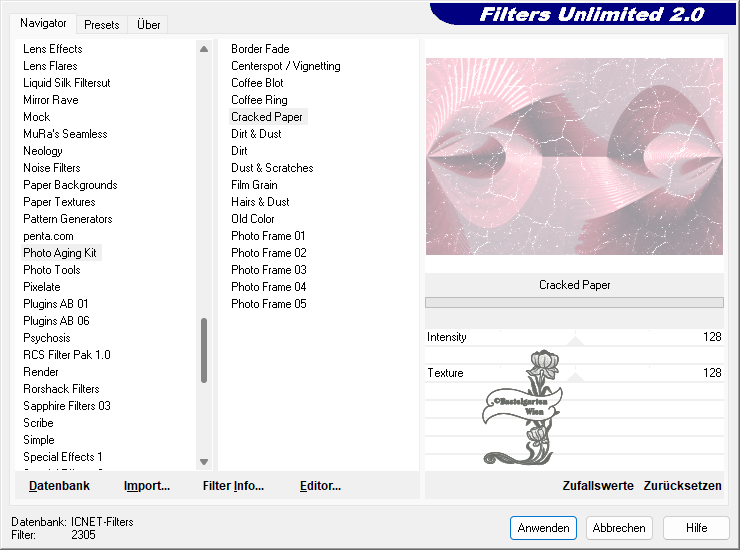Open the Über tab

148,25
